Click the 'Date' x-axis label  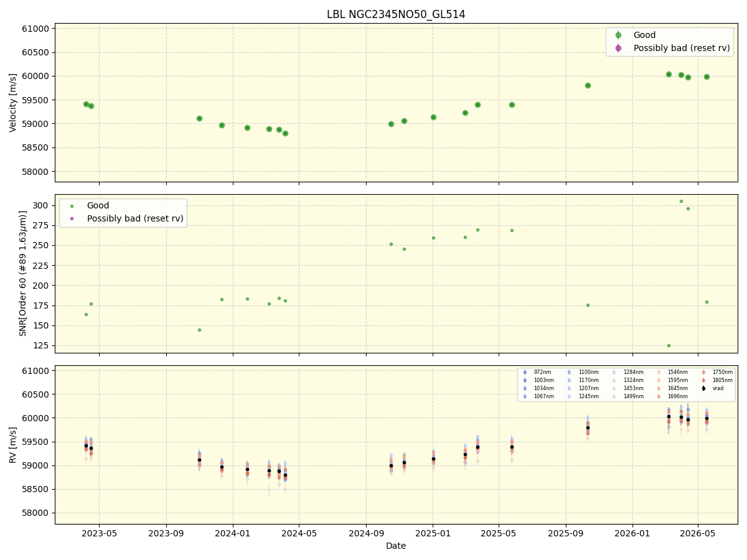pyautogui.click(x=396, y=546)
